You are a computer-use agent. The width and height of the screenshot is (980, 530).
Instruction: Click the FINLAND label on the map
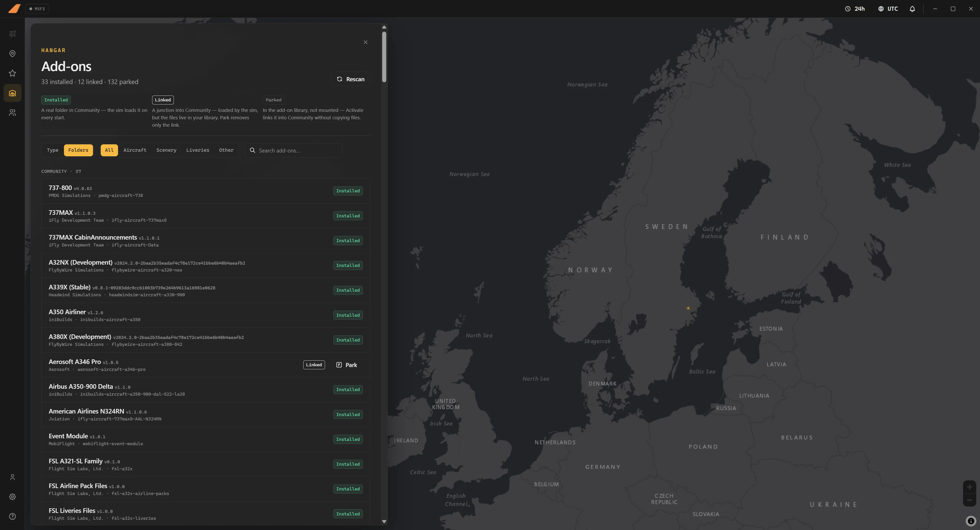coord(784,237)
